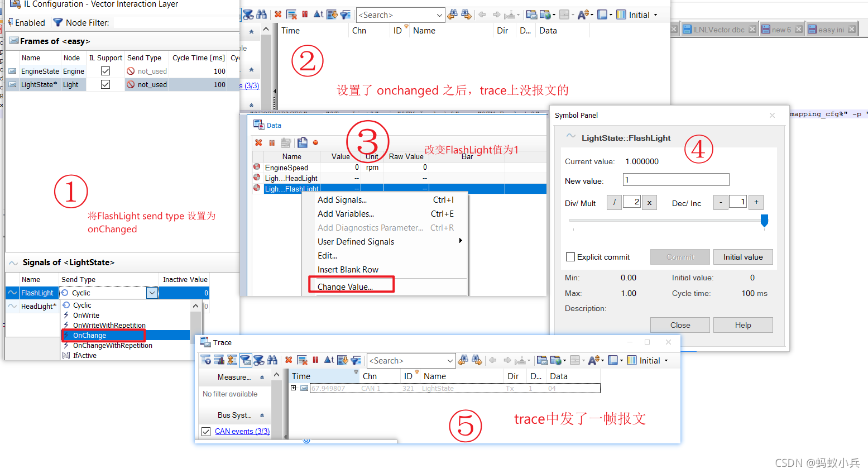The image size is (868, 473).
Task: Click the plus increment button in Symbol Panel
Action: (x=756, y=202)
